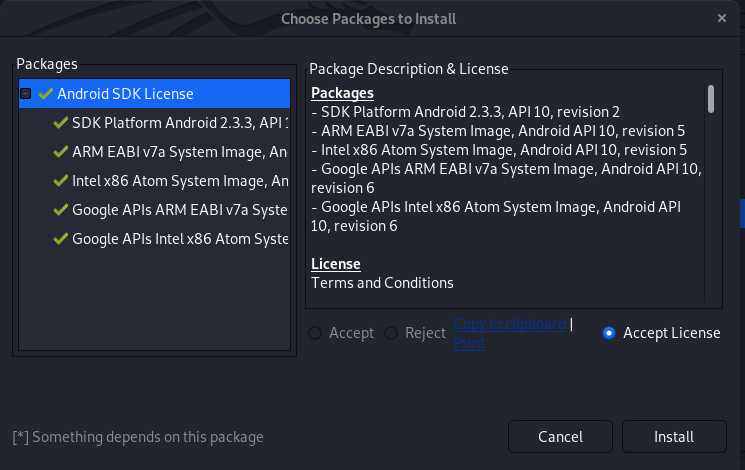Click the SDK Platform revision 2 description line
The height and width of the screenshot is (470, 745).
(x=466, y=112)
